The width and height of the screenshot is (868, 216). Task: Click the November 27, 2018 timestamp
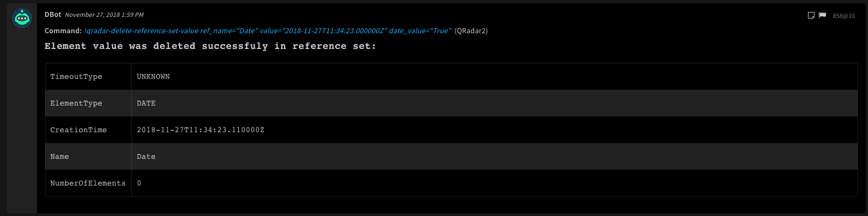point(104,15)
